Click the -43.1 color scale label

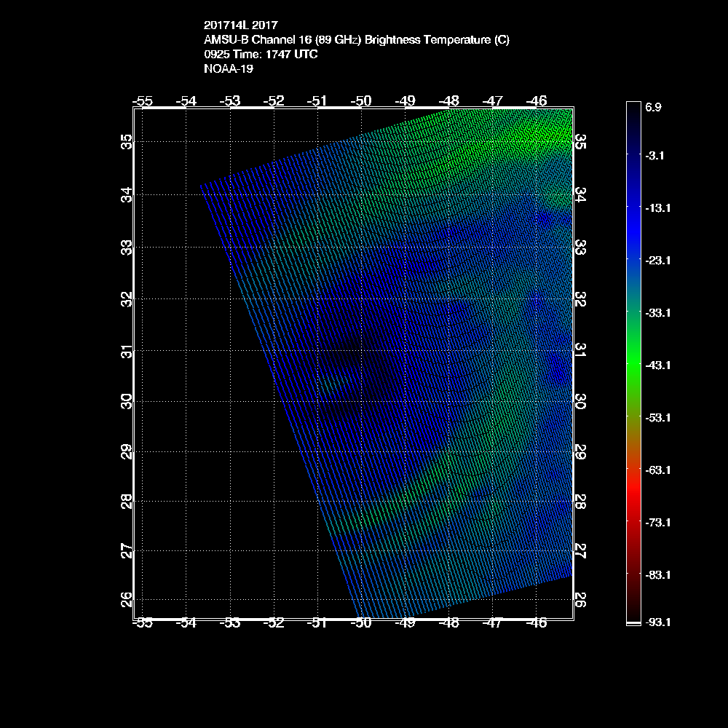click(657, 365)
